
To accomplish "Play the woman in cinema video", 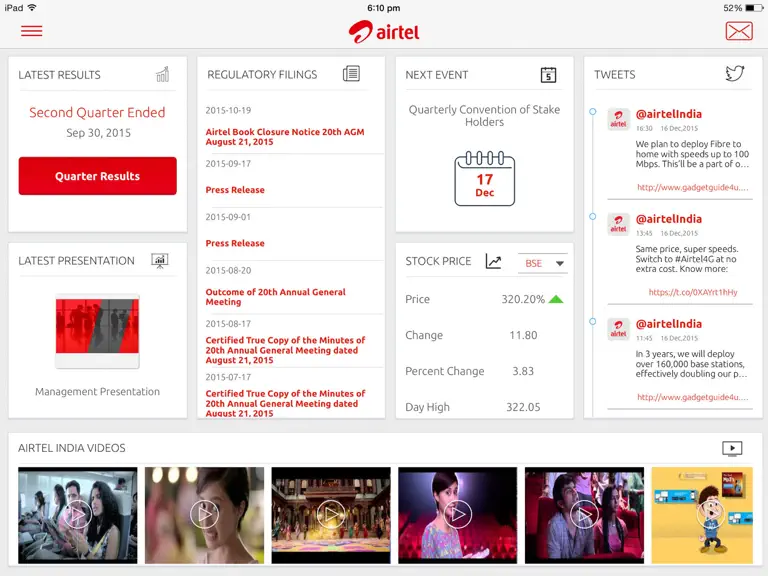I will click(457, 515).
